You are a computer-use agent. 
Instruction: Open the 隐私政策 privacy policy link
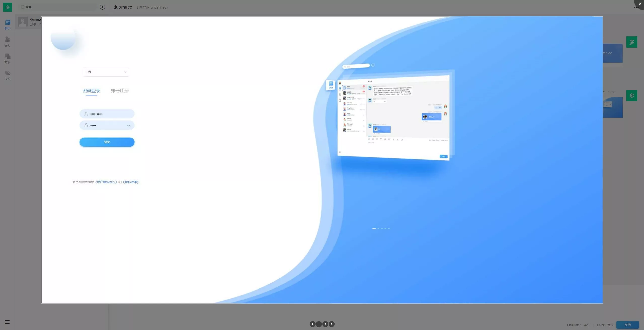pos(131,182)
